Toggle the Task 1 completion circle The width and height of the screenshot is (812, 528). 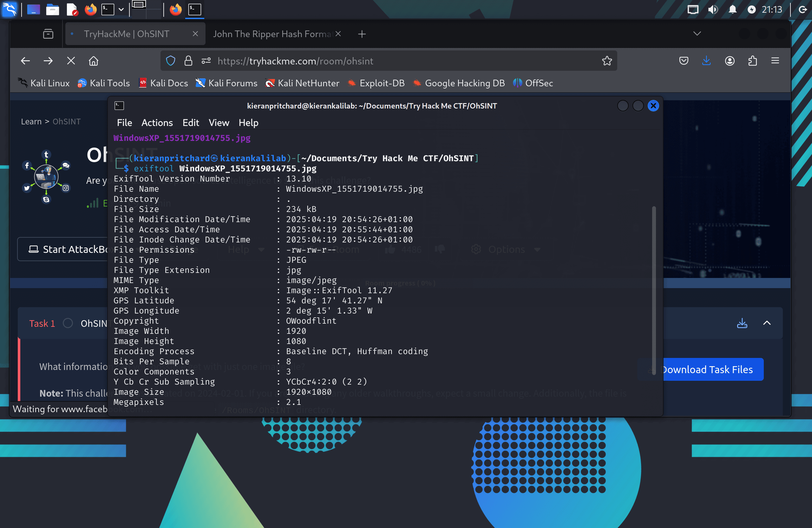[68, 323]
